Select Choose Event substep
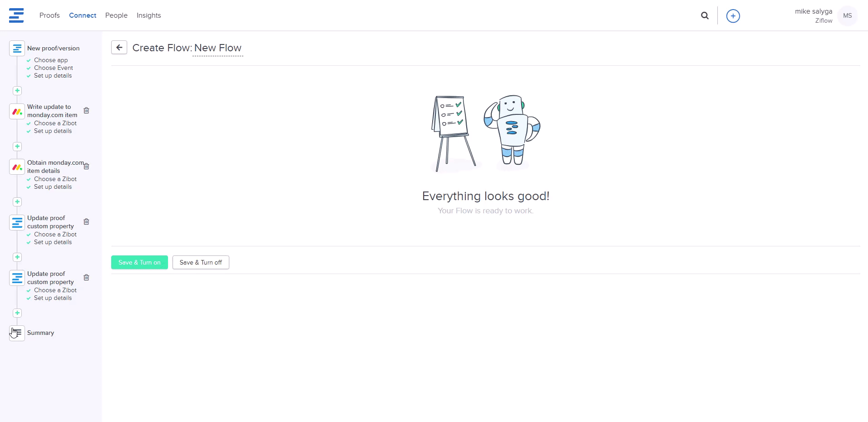 pyautogui.click(x=54, y=68)
